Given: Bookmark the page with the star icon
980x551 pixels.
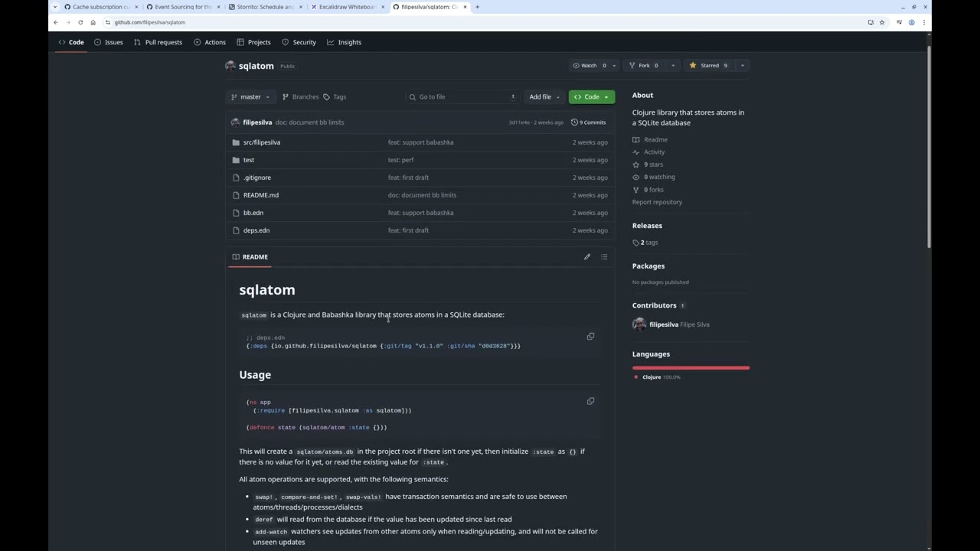Looking at the screenshot, I should pyautogui.click(x=882, y=22).
